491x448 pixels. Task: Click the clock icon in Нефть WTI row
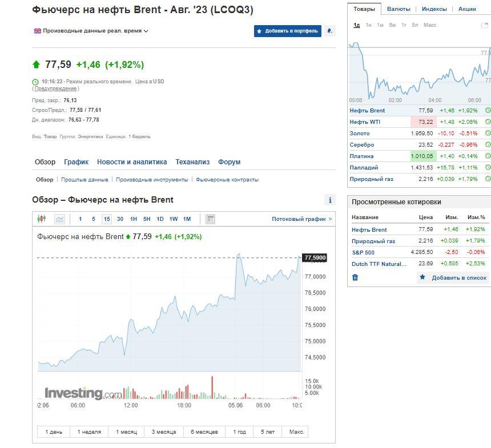pyautogui.click(x=488, y=122)
